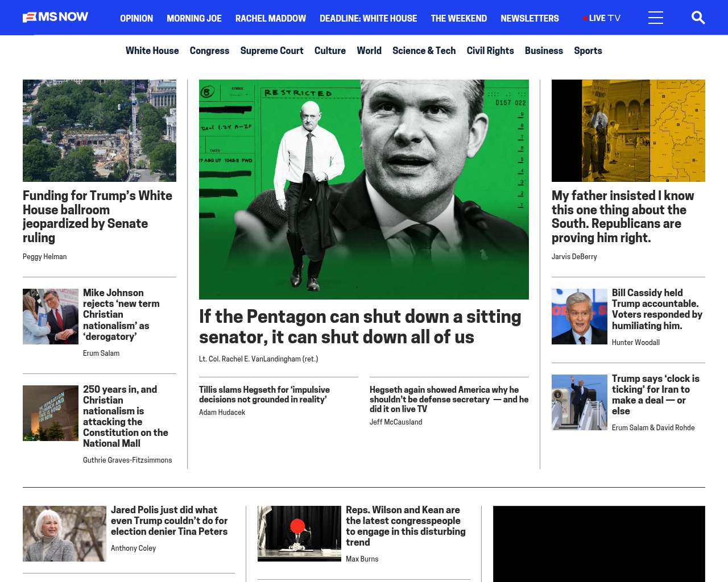Select the Newsletters nav item

click(530, 18)
